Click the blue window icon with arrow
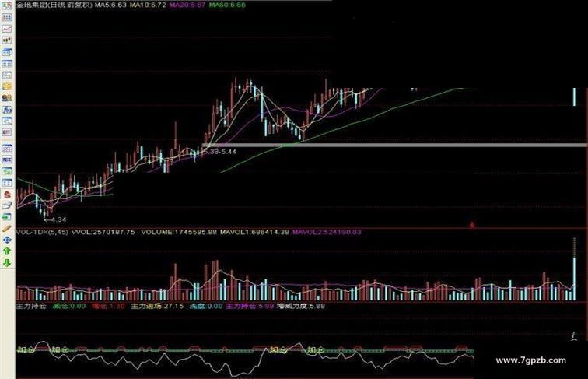Screen dimensions: 588x379 pos(7,52)
